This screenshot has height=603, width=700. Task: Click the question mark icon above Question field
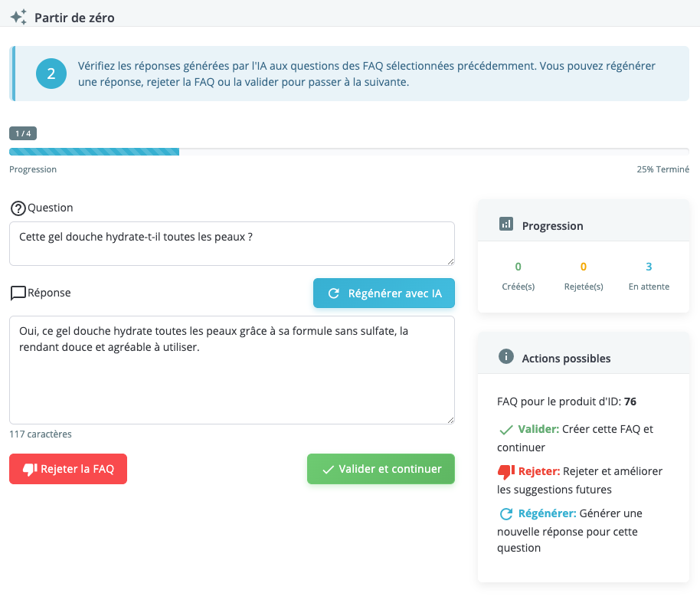click(x=18, y=208)
